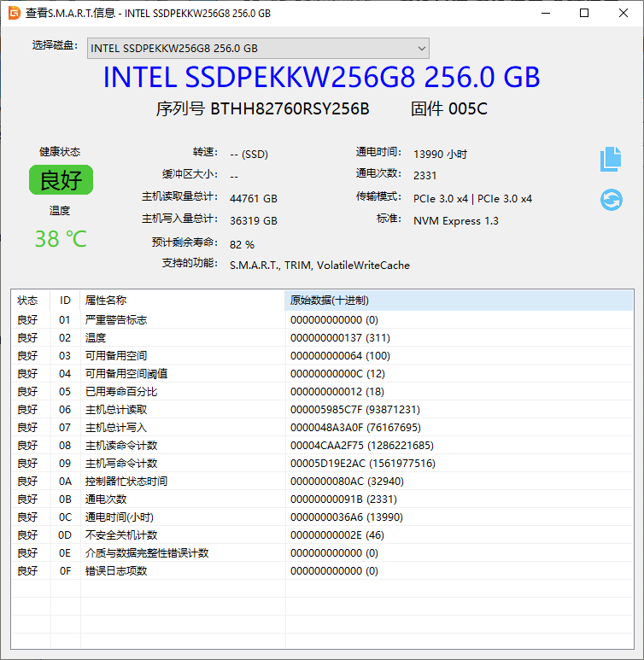The image size is (644, 660).
Task: Click raw value 0000048A3A0F (76167695)
Action: pos(355,428)
